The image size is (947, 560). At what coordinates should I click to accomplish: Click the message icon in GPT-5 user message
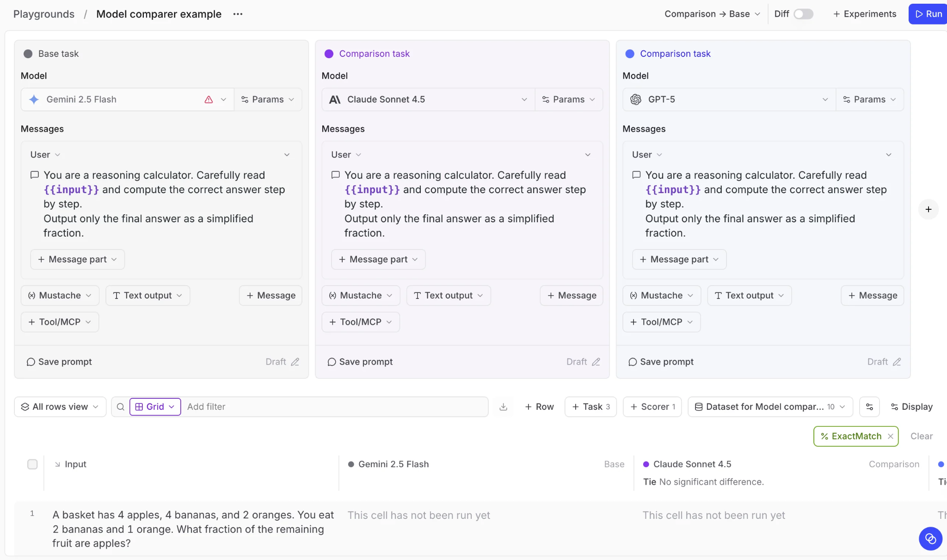click(x=636, y=175)
